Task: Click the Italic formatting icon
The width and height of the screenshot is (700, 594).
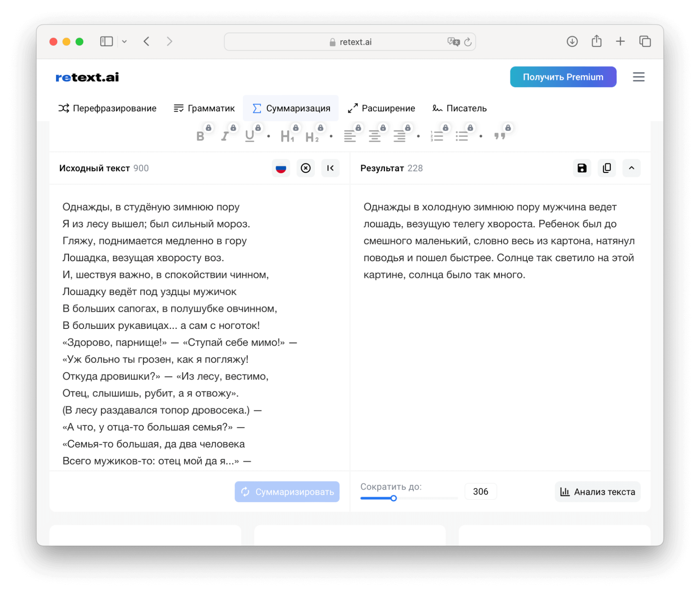Action: [x=225, y=136]
